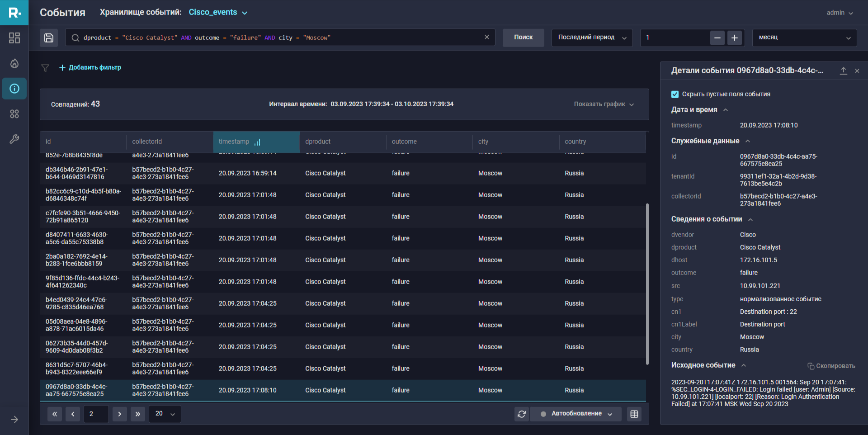The height and width of the screenshot is (435, 868).
Task: Toggle the Автообновление auto-refresh option
Action: tap(576, 414)
